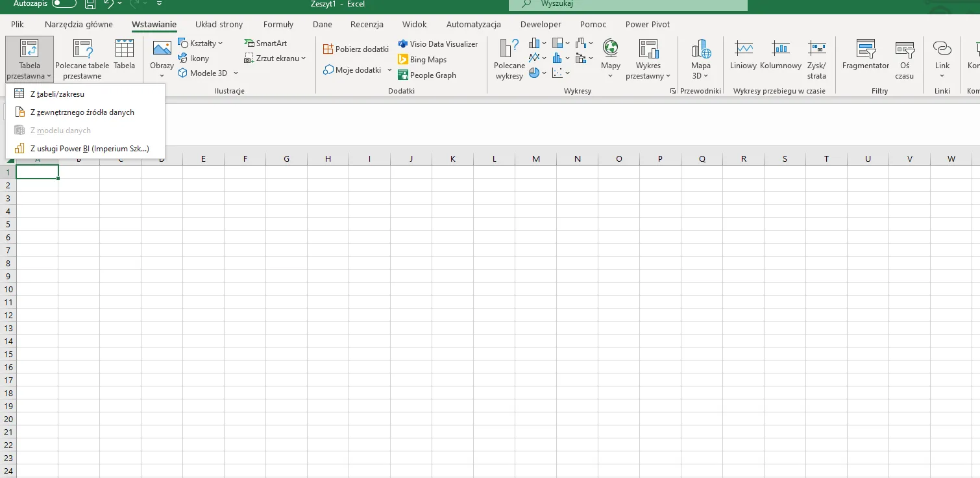The width and height of the screenshot is (980, 478).
Task: Select Z zewnętrznego źródła danych option
Action: pyautogui.click(x=82, y=112)
